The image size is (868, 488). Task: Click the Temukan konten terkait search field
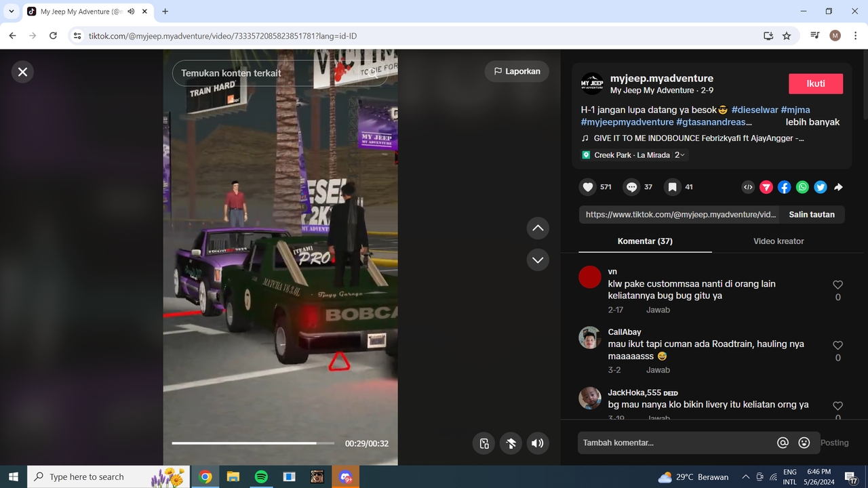pos(280,73)
